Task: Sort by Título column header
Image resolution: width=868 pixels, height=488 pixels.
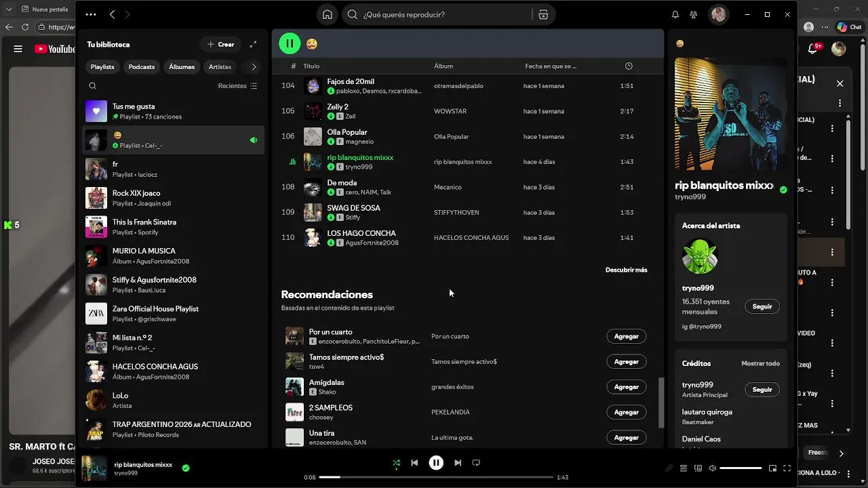Action: [311, 66]
